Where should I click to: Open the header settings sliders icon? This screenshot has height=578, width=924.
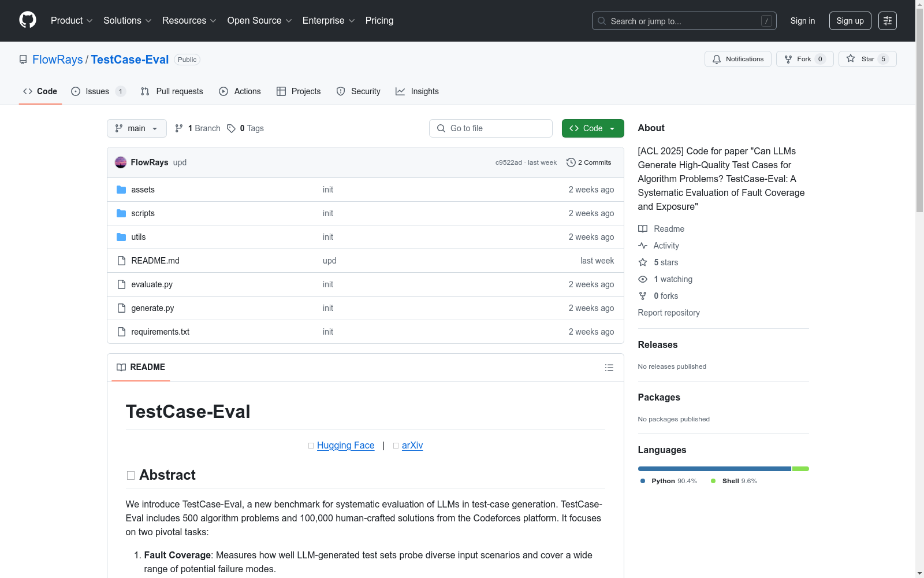pos(888,21)
